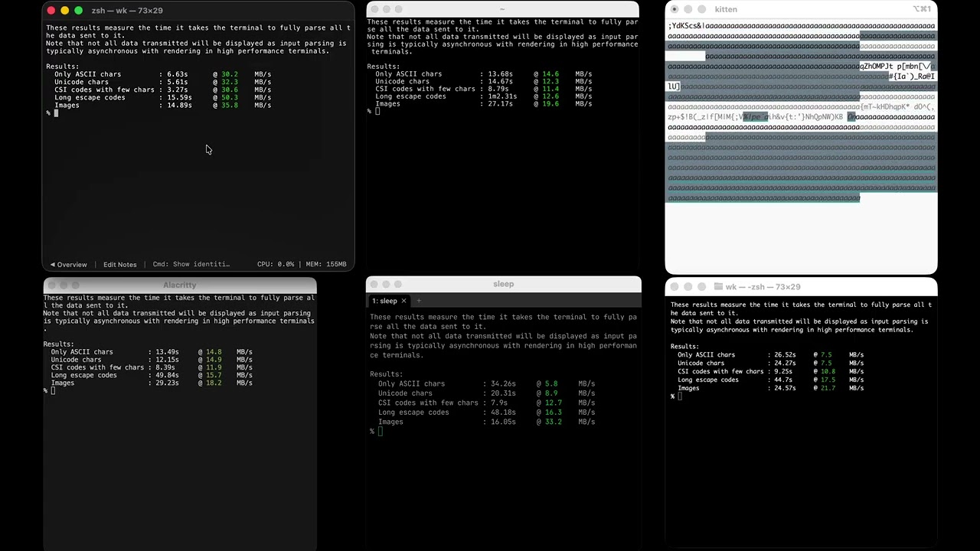
Task: Click the prompt cursor in the zsh window
Action: [x=56, y=113]
